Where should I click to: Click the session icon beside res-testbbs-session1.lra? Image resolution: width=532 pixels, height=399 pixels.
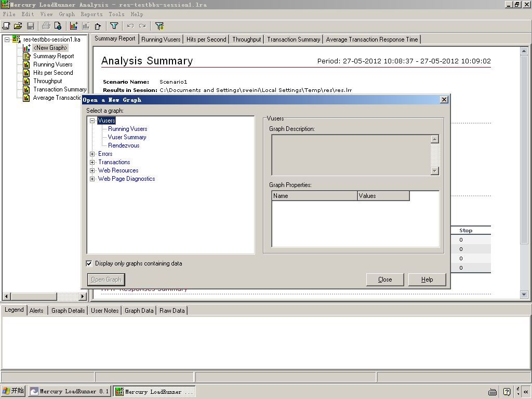tap(16, 39)
